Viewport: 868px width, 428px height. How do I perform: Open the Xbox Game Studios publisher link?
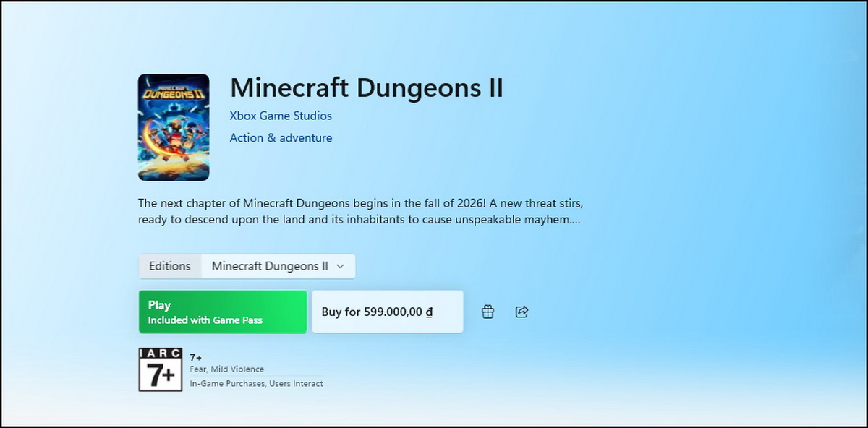(281, 116)
